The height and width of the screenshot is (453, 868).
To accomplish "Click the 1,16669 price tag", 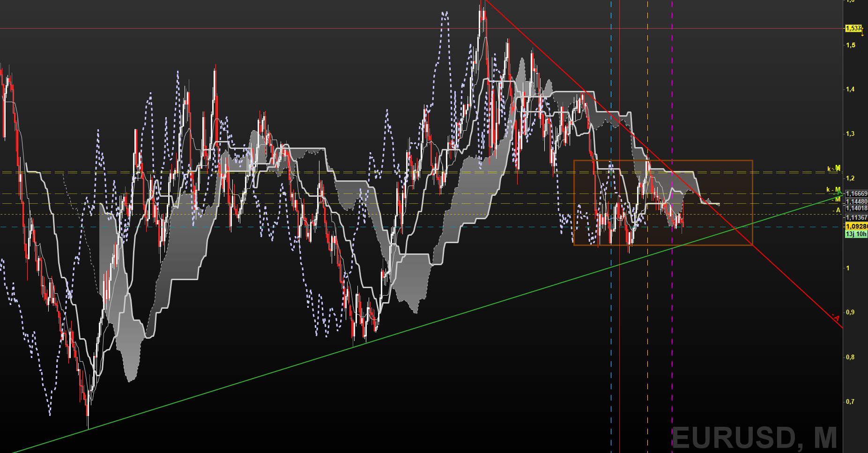I will click(856, 193).
